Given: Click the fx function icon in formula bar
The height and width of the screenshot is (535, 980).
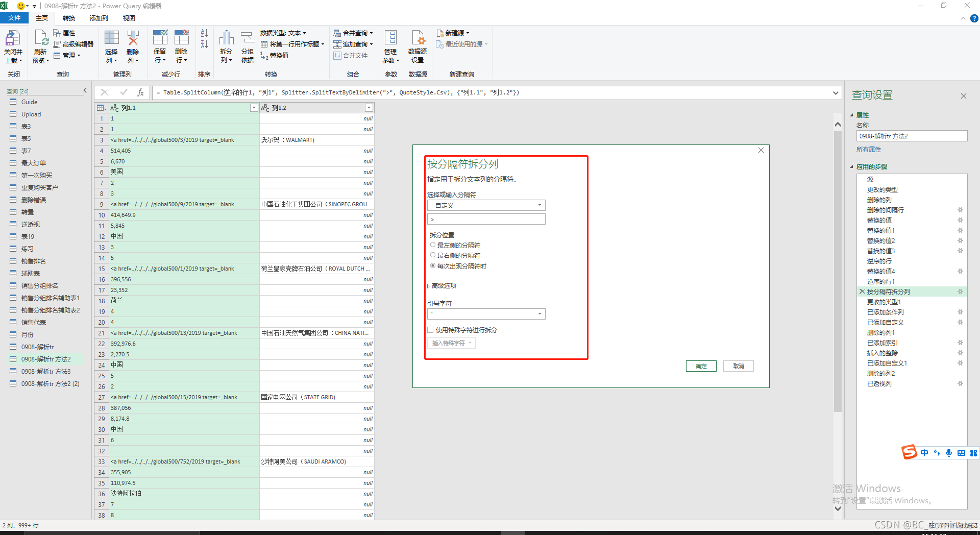Looking at the screenshot, I should pos(140,92).
